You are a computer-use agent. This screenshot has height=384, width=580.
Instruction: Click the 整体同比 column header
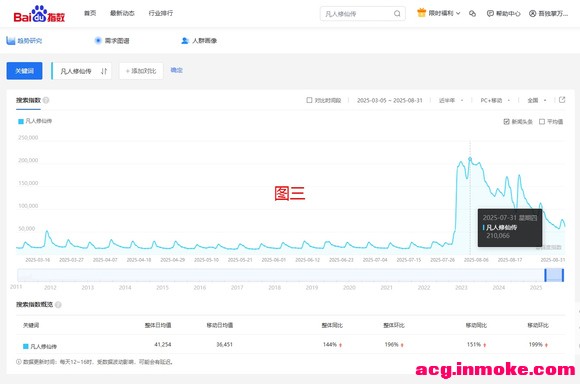point(332,325)
